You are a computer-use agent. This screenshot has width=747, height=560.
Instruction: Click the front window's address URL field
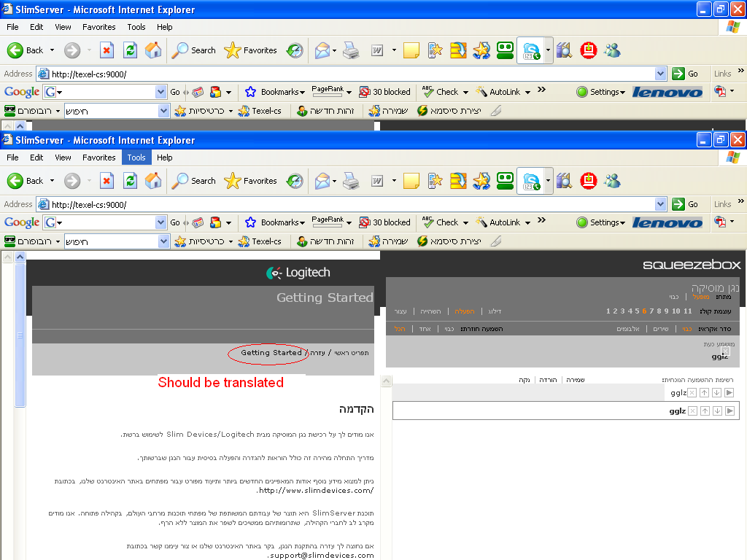[x=350, y=205]
